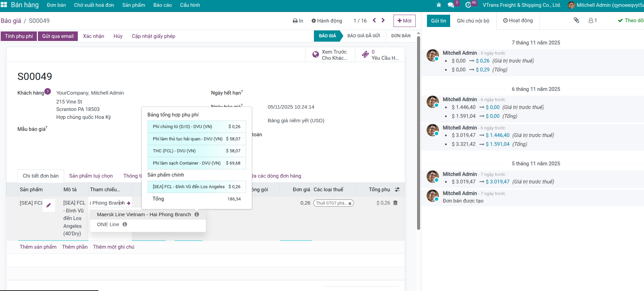
Task: Open the chat messages icon
Action: (451, 5)
